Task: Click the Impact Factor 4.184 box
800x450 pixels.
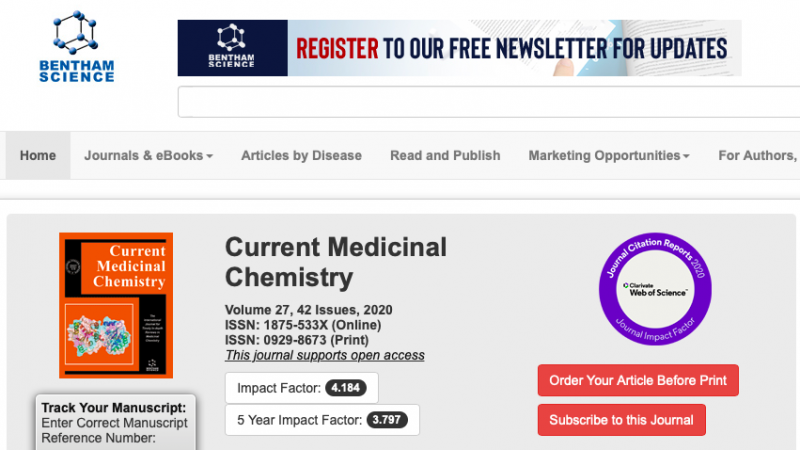Action: (x=301, y=387)
